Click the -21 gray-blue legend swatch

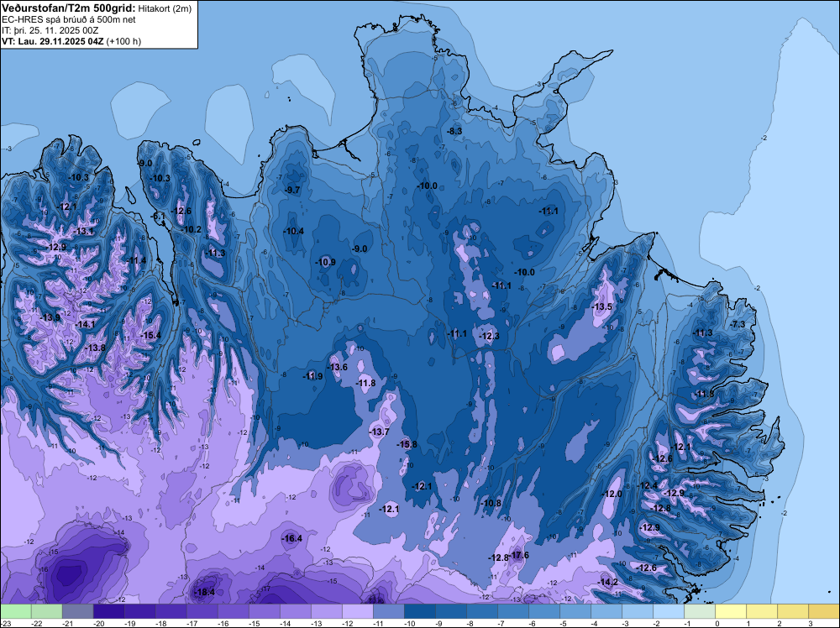[77, 611]
